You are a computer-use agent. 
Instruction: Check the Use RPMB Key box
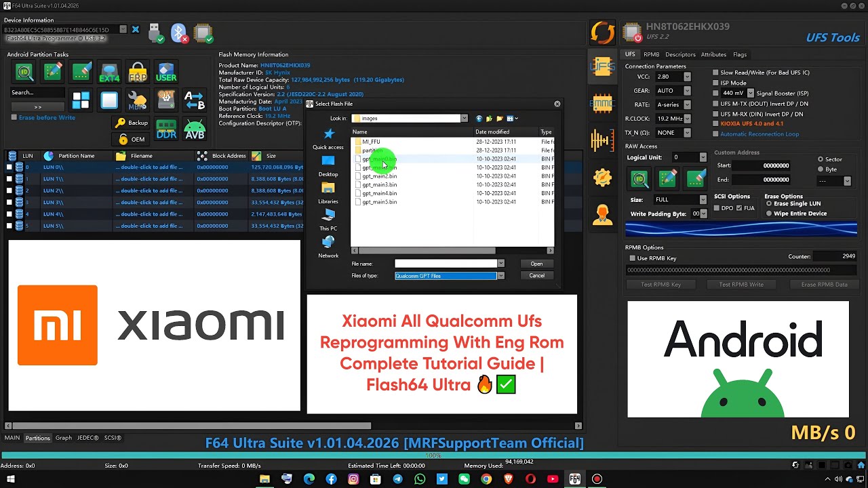pyautogui.click(x=633, y=258)
